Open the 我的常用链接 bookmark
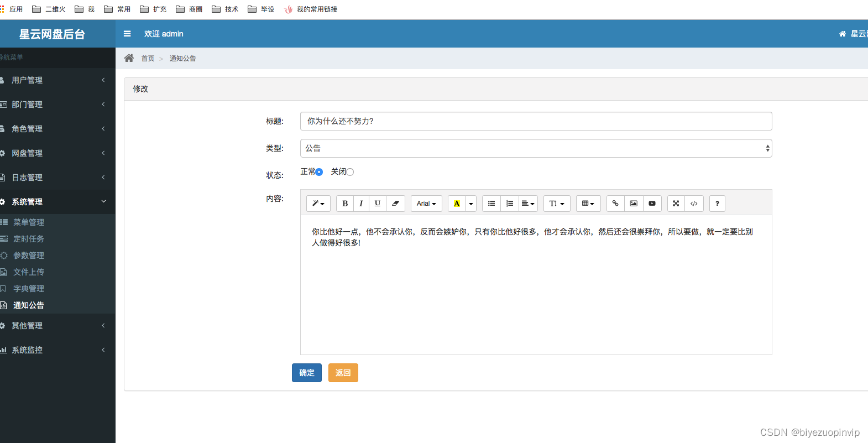The width and height of the screenshot is (868, 443). (311, 9)
